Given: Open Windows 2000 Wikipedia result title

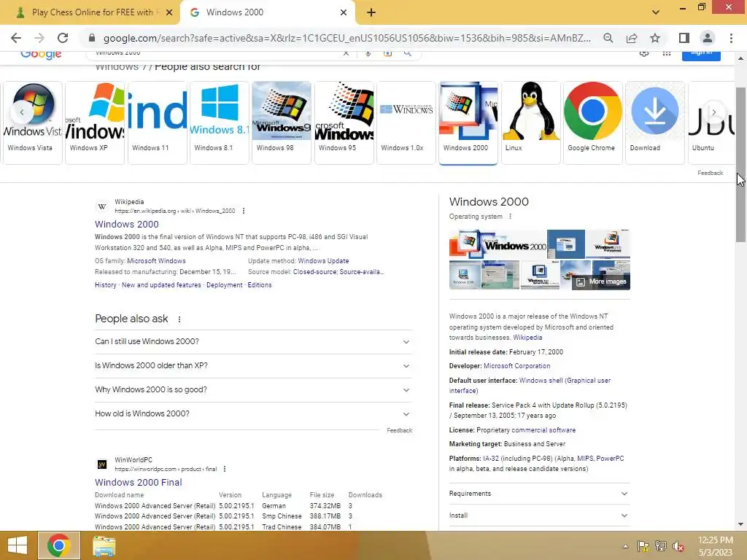Looking at the screenshot, I should [127, 225].
